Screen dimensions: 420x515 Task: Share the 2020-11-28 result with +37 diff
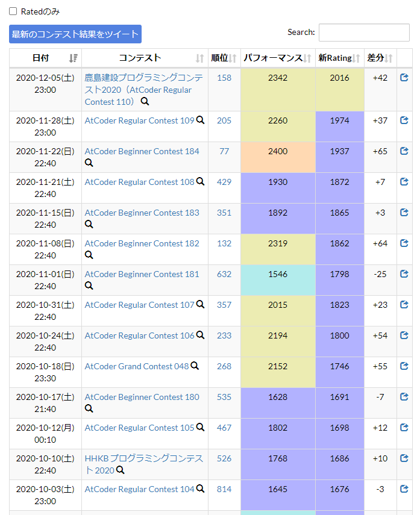click(404, 120)
